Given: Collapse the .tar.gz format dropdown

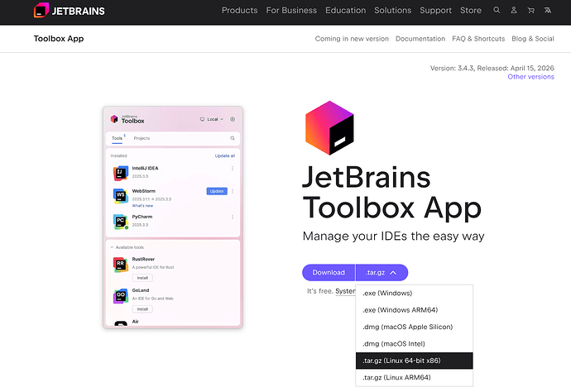Looking at the screenshot, I should click(x=381, y=273).
